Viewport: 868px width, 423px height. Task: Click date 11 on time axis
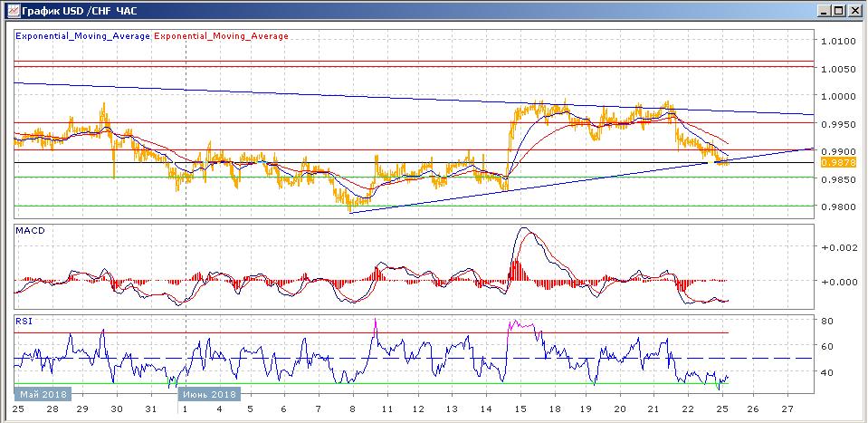click(386, 409)
